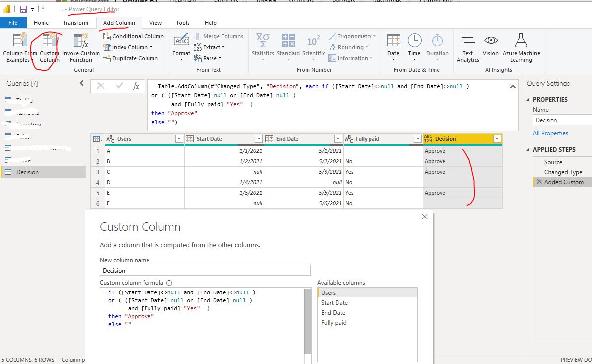Open Decision column filter dropdown
The width and height of the screenshot is (592, 364).
tap(497, 139)
